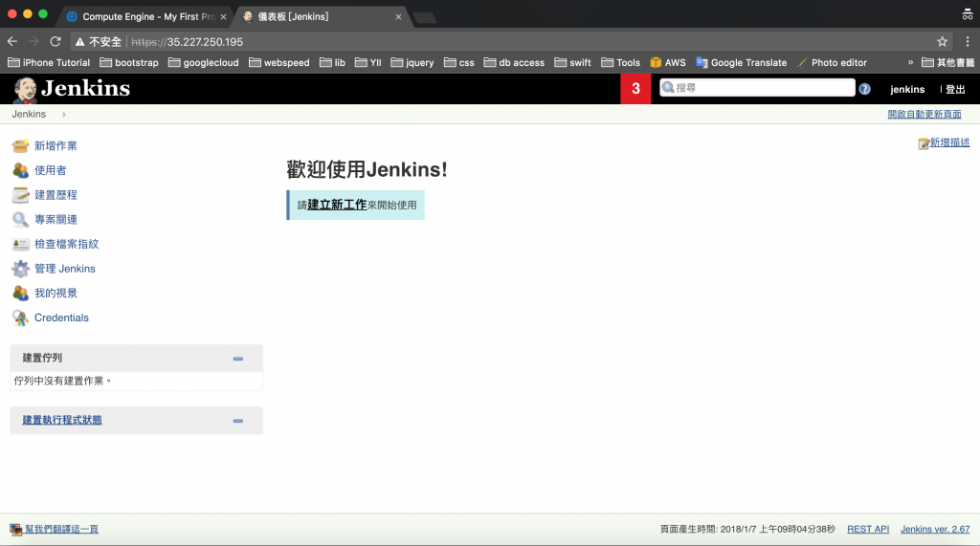Click the 專案關連 magnifier icon
This screenshot has height=546, width=980.
click(20, 219)
